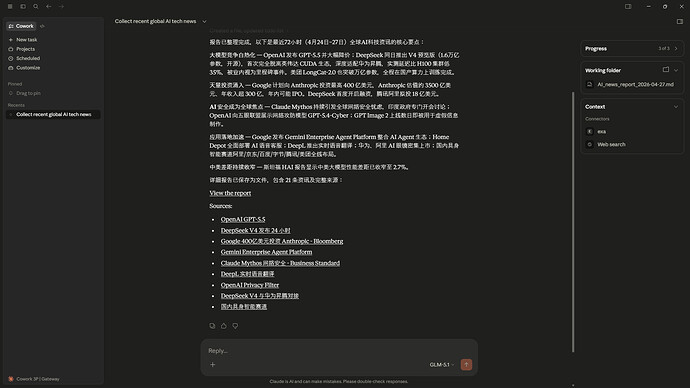This screenshot has width=690, height=388.
Task: Click the Drag to pin placeholder
Action: tap(25, 93)
